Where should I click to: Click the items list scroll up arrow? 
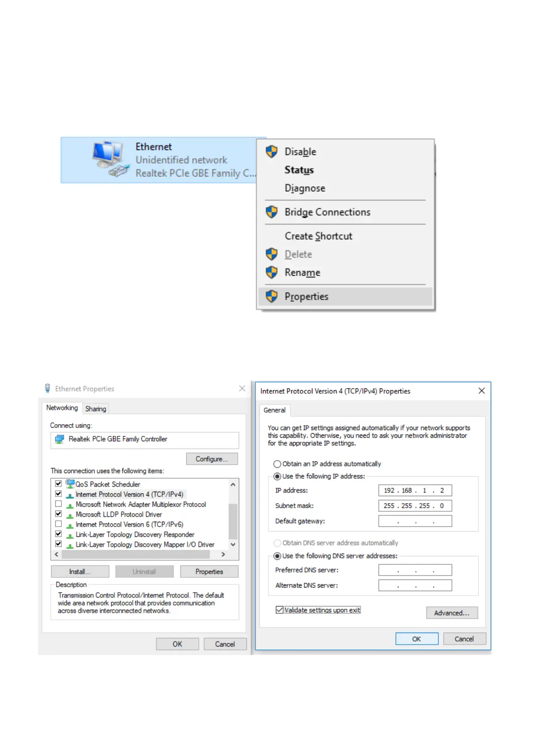pos(233,484)
